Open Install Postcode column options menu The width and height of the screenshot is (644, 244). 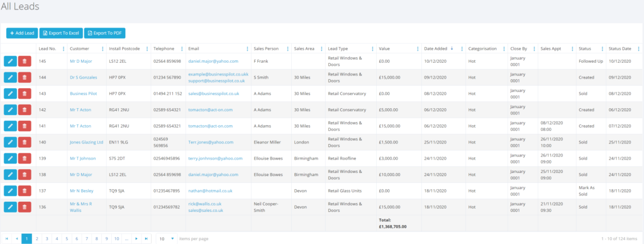[x=147, y=49]
